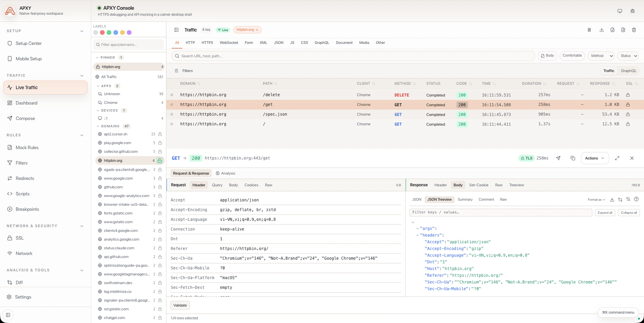Image resolution: width=644 pixels, height=323 pixels.
Task: Switch to the Summary view tab
Action: pyautogui.click(x=465, y=199)
